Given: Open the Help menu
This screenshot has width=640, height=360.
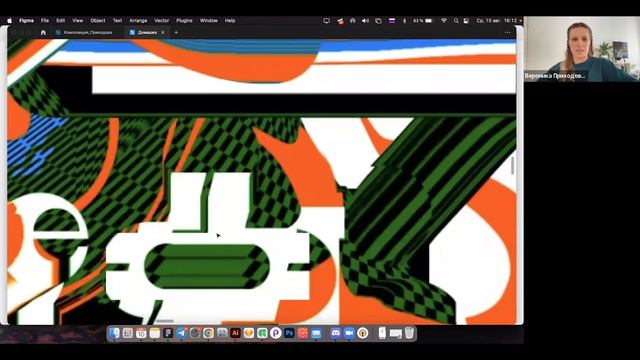Looking at the screenshot, I should [x=230, y=20].
